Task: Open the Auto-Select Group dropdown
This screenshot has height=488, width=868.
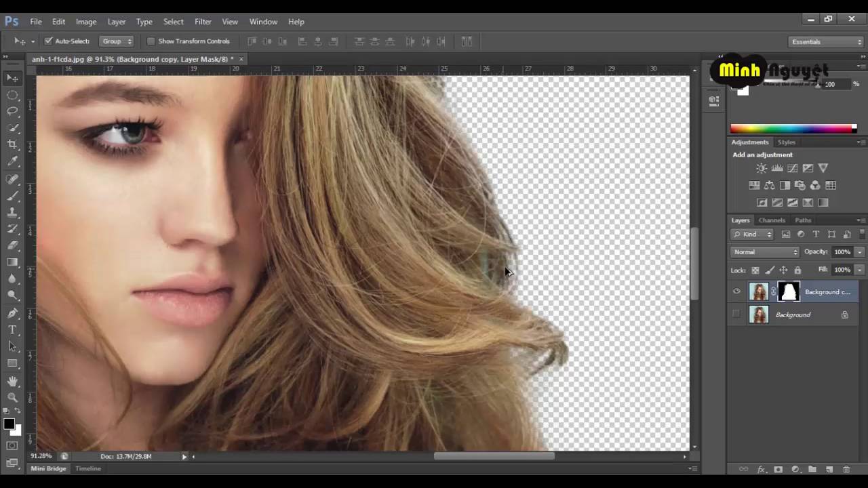Action: tap(117, 41)
